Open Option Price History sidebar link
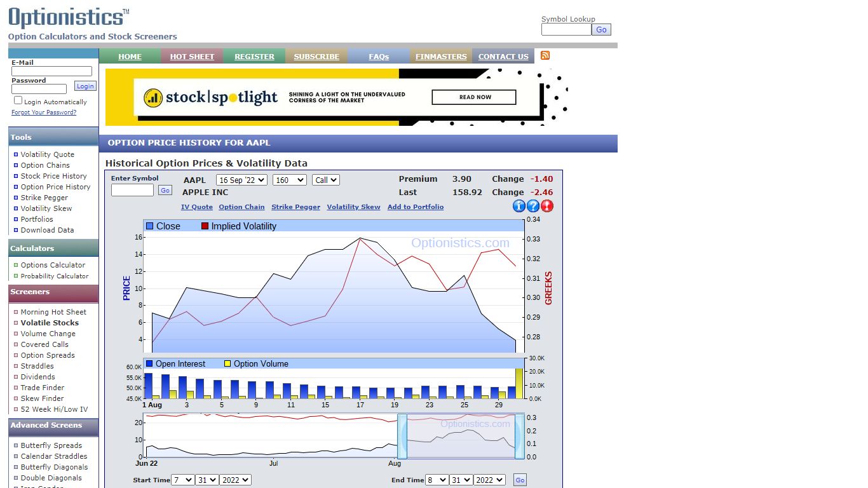The image size is (868, 488). click(x=55, y=187)
